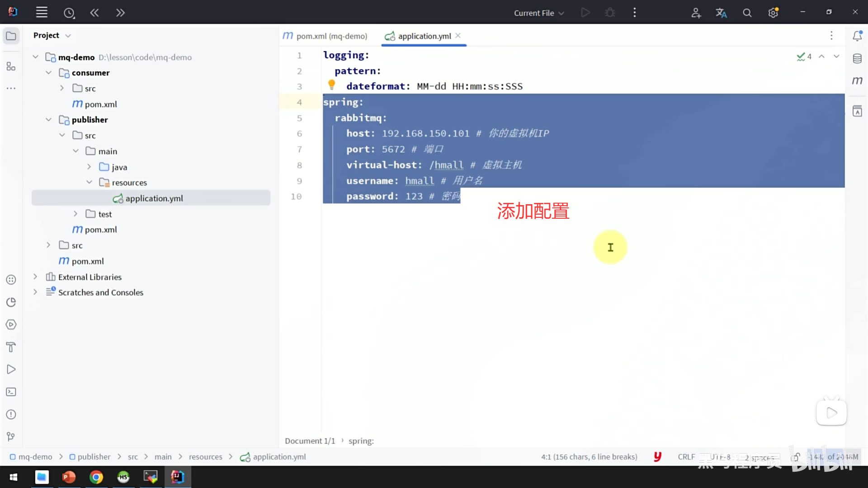This screenshot has height=488, width=868.
Task: Open the Current File run configuration dropdown
Action: 538,13
